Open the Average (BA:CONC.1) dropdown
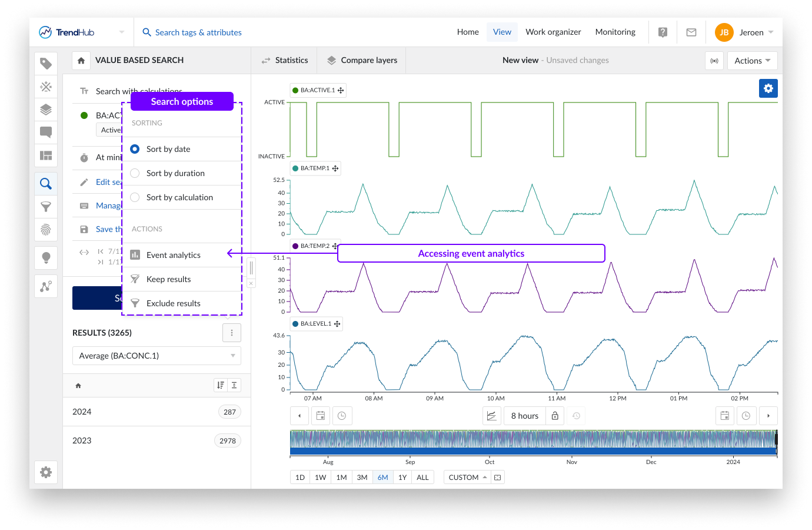This screenshot has height=530, width=812. click(157, 356)
